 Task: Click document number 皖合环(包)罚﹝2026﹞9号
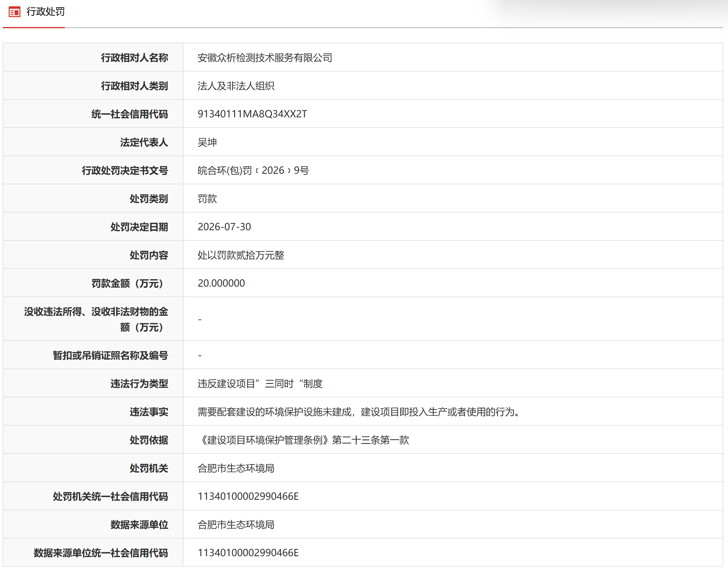(253, 170)
